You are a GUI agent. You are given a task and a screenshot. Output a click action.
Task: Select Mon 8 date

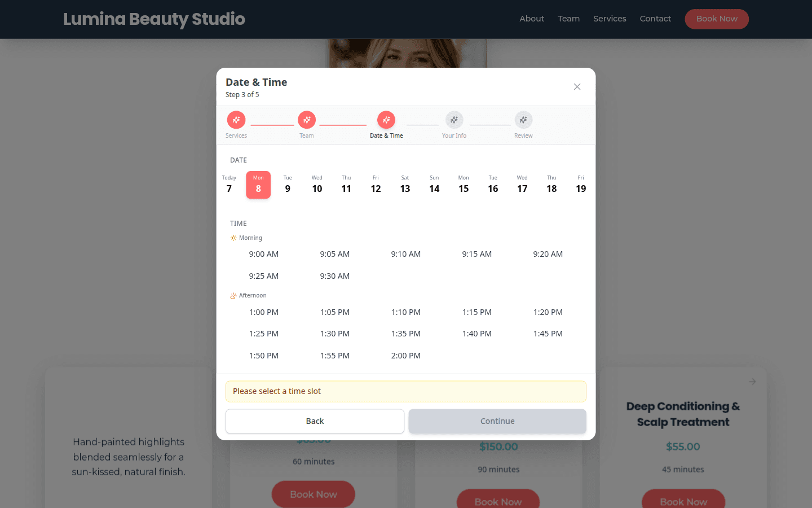point(258,185)
